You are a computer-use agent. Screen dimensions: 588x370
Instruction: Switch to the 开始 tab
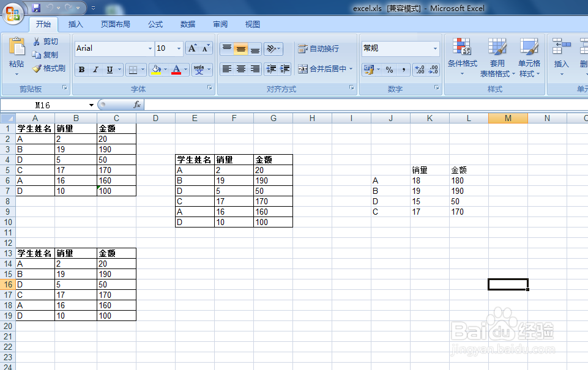click(43, 24)
